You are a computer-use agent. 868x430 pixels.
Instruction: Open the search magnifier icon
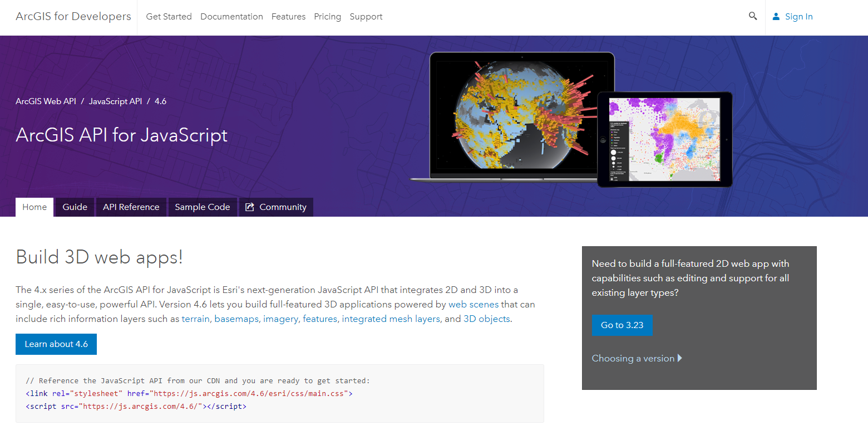click(753, 16)
